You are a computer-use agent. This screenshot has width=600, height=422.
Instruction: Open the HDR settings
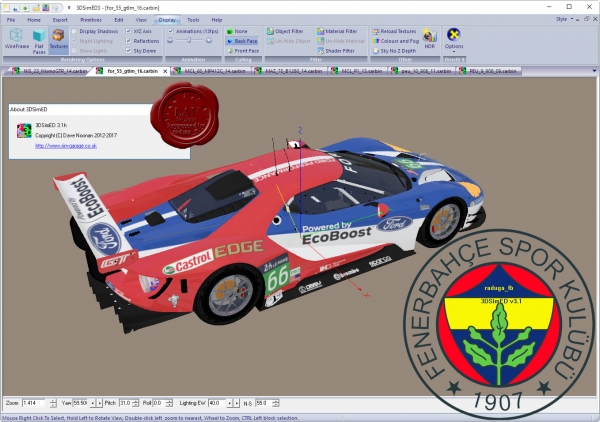(430, 39)
